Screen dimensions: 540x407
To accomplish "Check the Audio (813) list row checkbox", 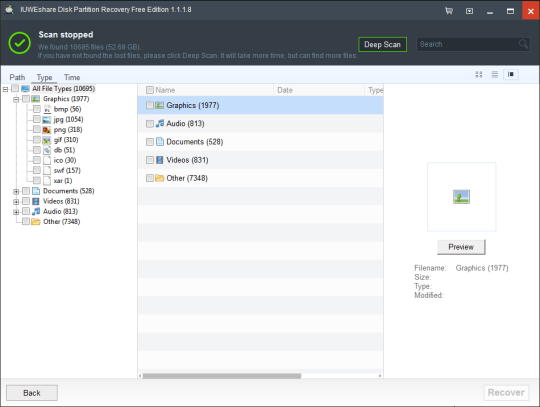I will pos(150,124).
